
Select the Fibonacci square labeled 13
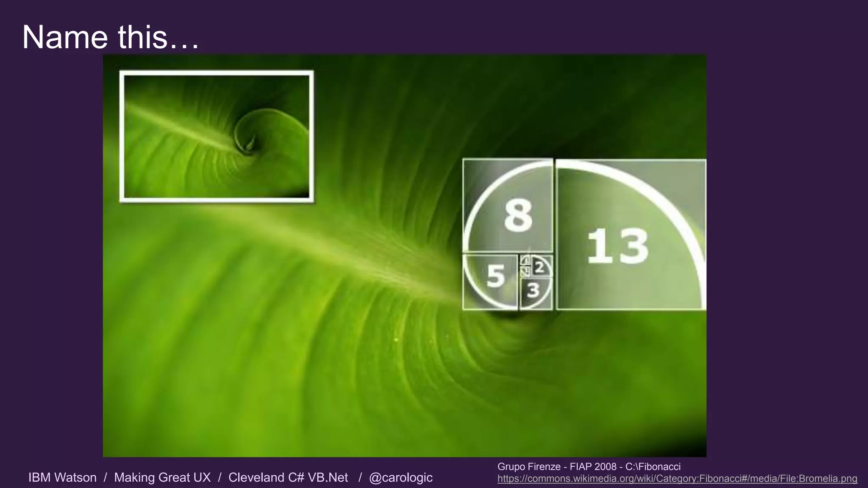pyautogui.click(x=631, y=234)
